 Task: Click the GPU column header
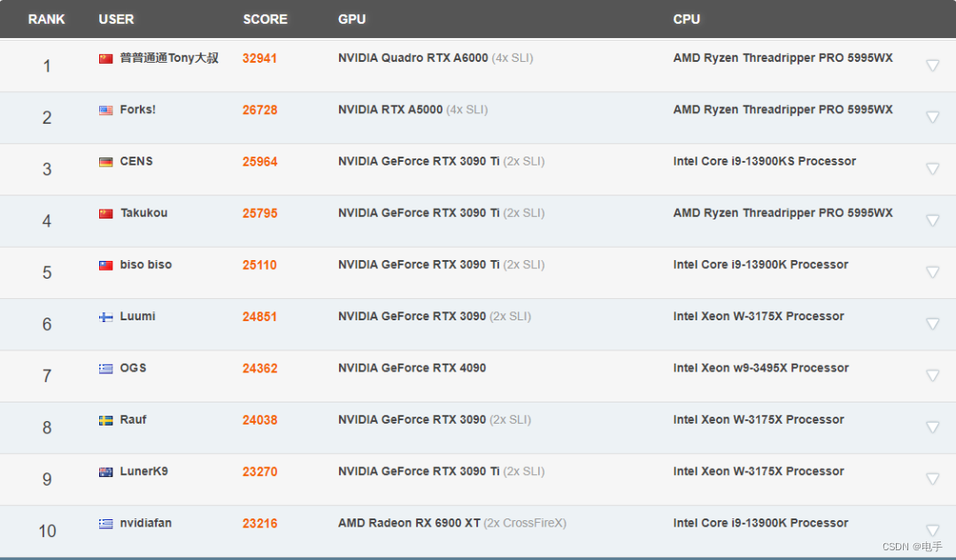[351, 19]
